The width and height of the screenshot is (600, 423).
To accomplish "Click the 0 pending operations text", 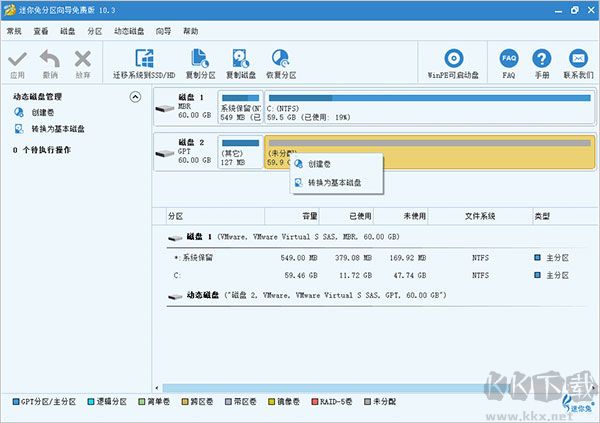I will [x=42, y=150].
